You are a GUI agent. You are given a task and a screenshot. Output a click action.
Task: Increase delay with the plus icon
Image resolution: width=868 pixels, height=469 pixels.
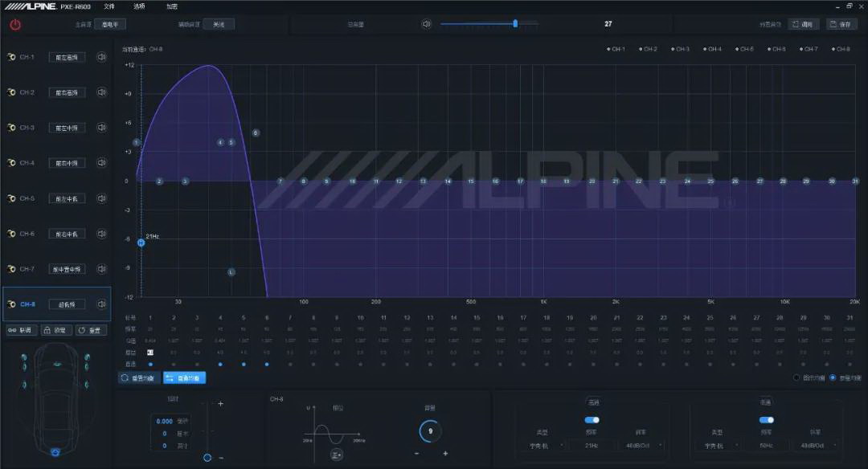click(x=220, y=404)
